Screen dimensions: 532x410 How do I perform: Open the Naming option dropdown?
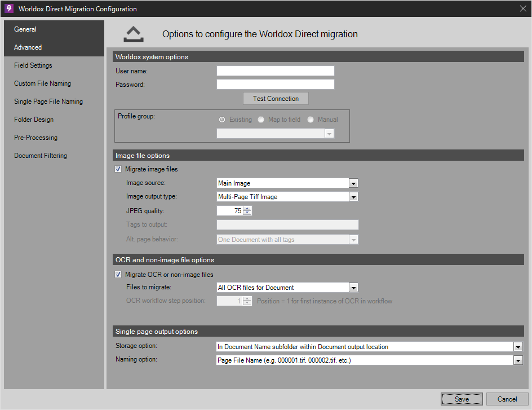(370, 360)
